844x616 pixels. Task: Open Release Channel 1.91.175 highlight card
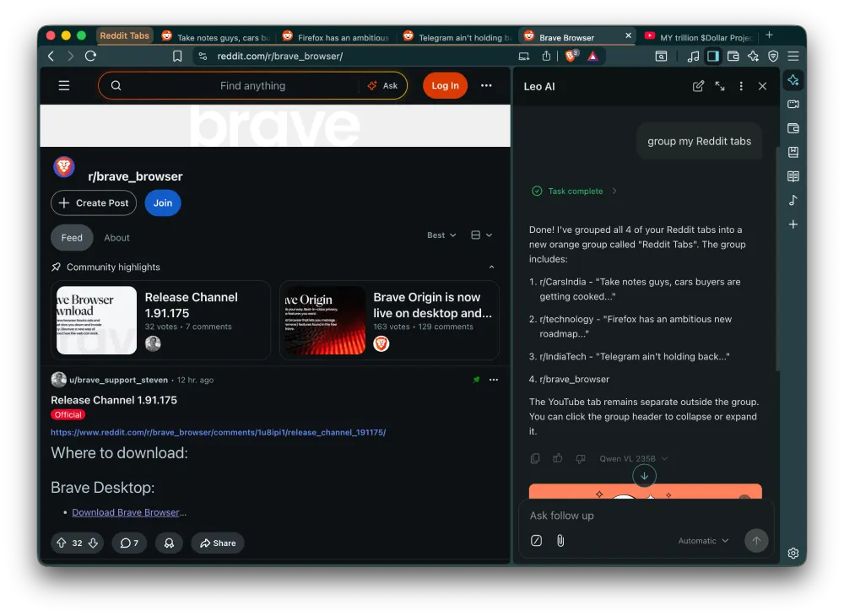[x=161, y=320]
